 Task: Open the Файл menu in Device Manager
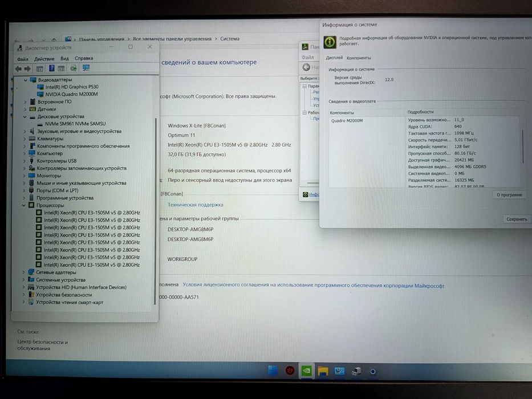click(x=23, y=59)
